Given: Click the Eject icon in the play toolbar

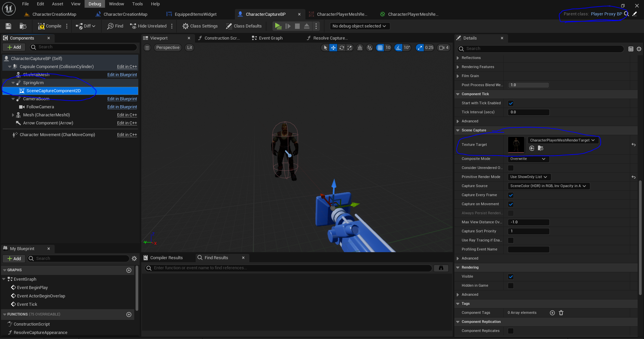Looking at the screenshot, I should point(307,26).
